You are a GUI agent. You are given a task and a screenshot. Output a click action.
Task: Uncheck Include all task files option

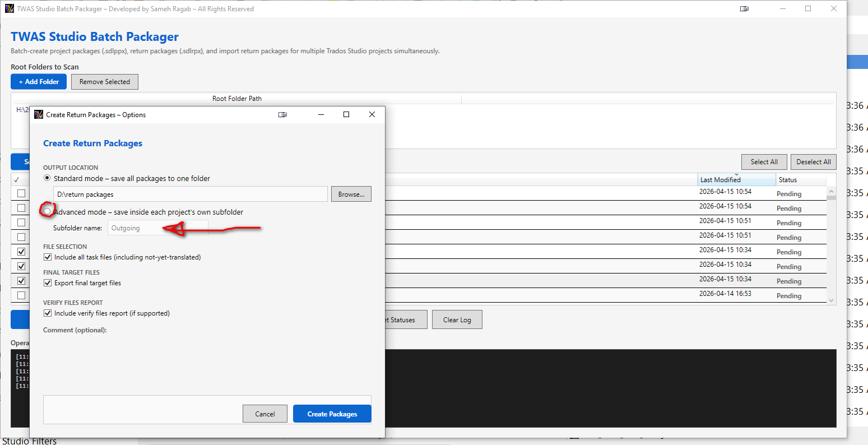coord(48,257)
